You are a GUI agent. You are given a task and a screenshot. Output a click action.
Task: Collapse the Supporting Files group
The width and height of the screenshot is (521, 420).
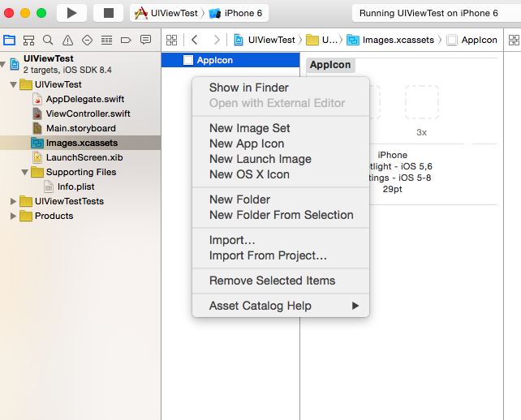click(x=24, y=173)
